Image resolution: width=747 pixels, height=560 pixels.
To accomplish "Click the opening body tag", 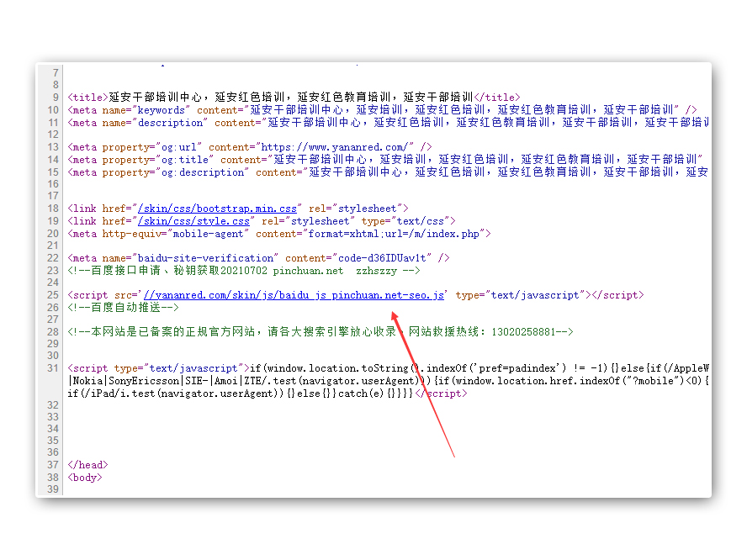I will point(85,478).
